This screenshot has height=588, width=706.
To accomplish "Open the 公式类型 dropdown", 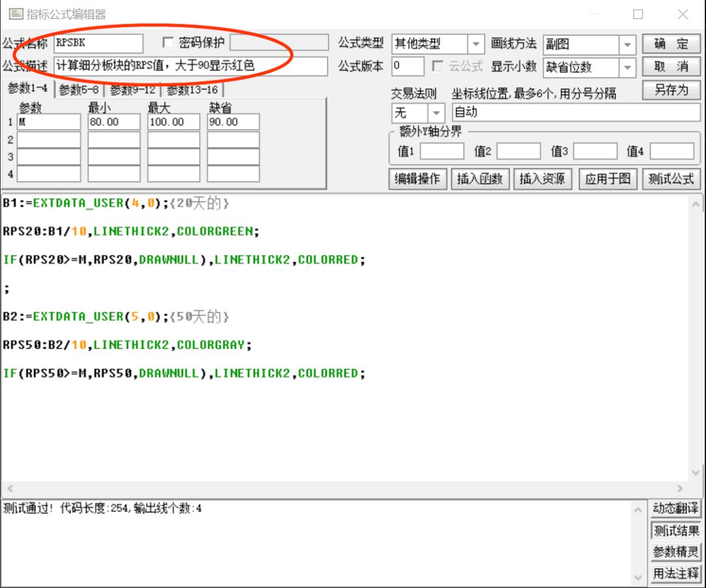I will (476, 44).
